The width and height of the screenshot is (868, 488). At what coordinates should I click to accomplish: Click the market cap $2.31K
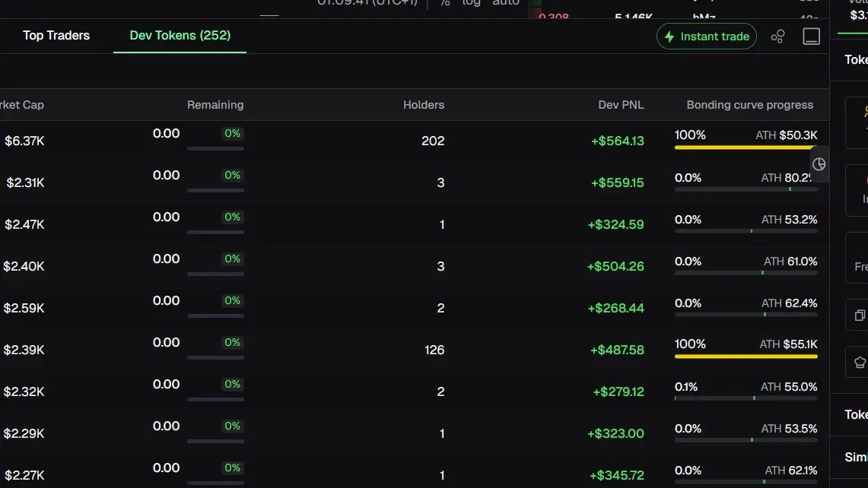click(x=25, y=182)
